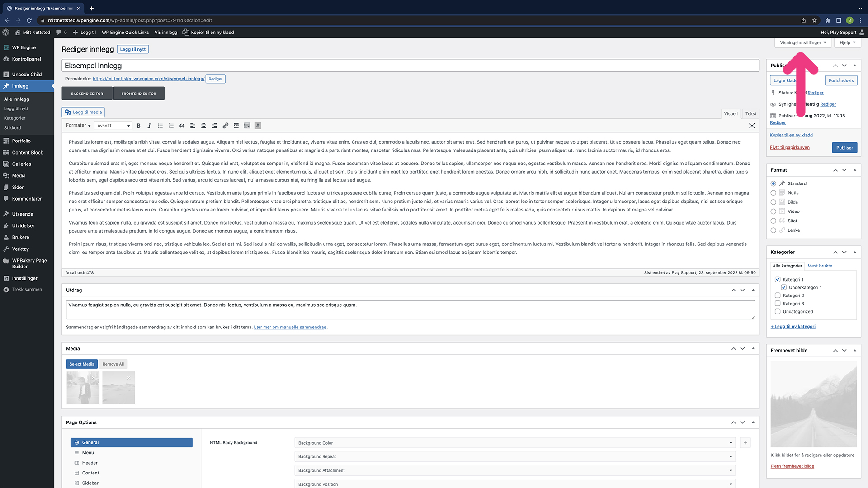The height and width of the screenshot is (488, 868).
Task: Toggle the toolbar kitchen sink icon
Action: click(247, 126)
